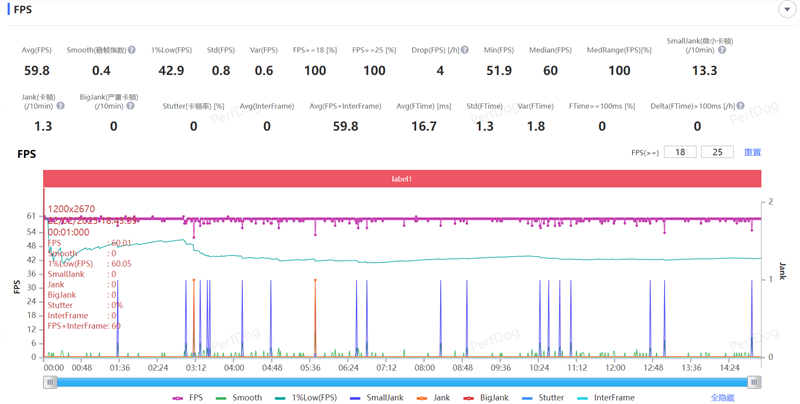Screen dimensions: 800x404
Task: Collapse FPS panel with top-right arrow
Action: [x=787, y=9]
